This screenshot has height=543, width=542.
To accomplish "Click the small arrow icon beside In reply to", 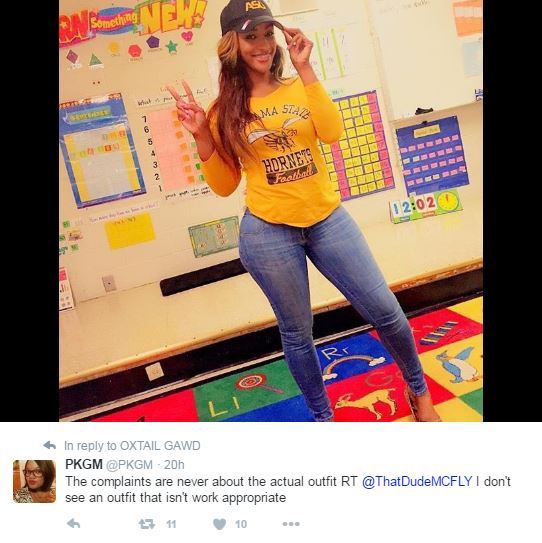I will (50, 445).
